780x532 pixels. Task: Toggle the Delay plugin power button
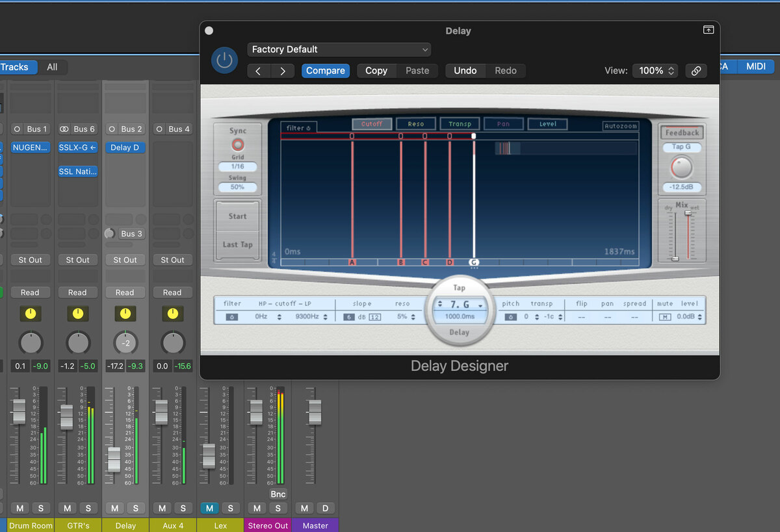click(x=224, y=60)
